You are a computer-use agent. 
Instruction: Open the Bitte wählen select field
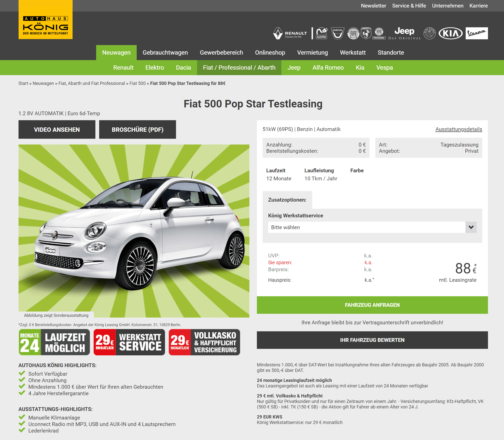[372, 227]
